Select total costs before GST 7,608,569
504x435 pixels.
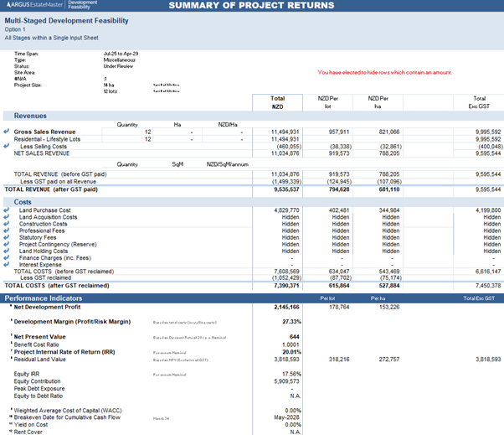pos(286,272)
